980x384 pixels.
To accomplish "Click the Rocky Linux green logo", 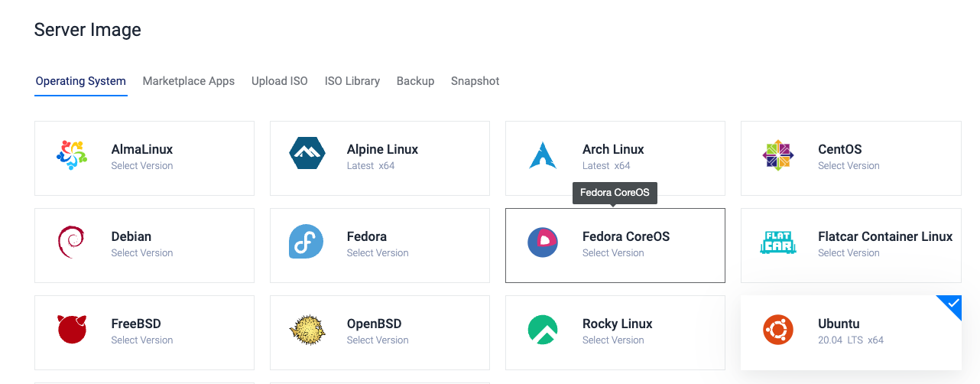I will [x=543, y=330].
